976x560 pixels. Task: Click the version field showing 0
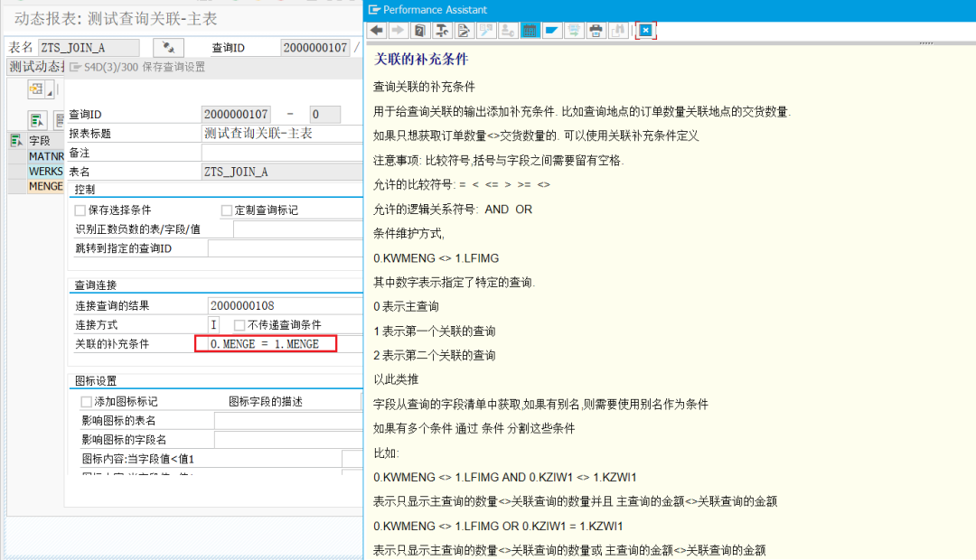tap(325, 114)
